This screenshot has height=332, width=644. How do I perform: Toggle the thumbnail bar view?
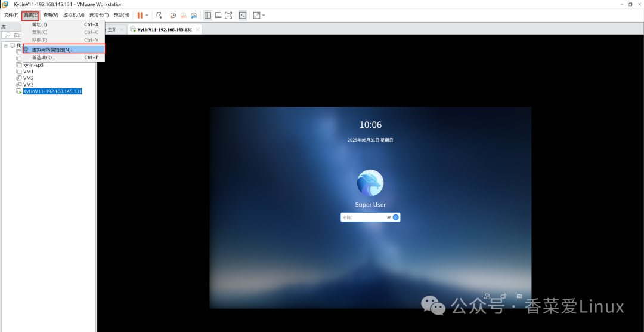click(218, 15)
